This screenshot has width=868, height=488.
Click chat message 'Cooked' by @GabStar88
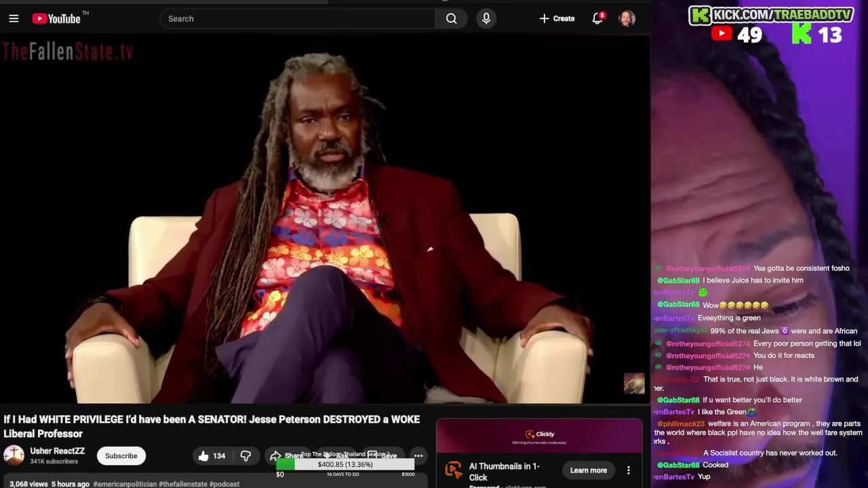tap(715, 465)
